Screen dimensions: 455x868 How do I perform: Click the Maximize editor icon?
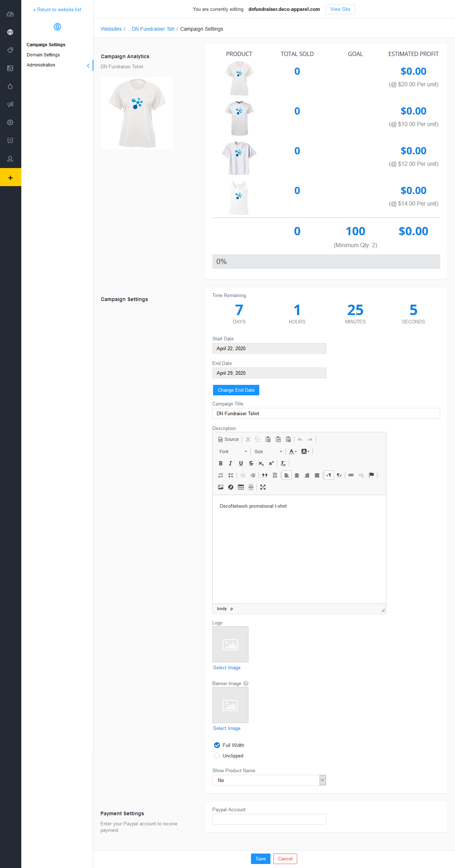click(263, 487)
